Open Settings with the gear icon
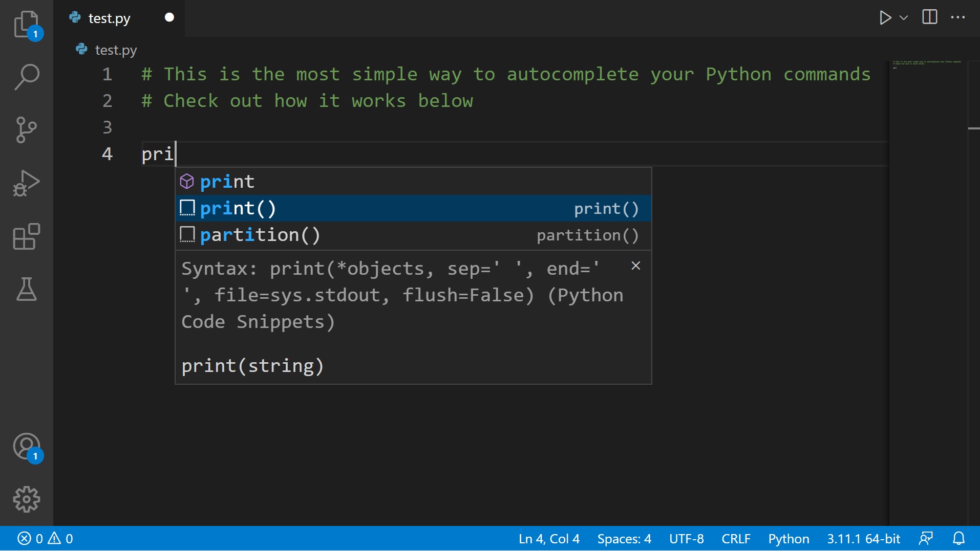980x551 pixels. click(26, 500)
